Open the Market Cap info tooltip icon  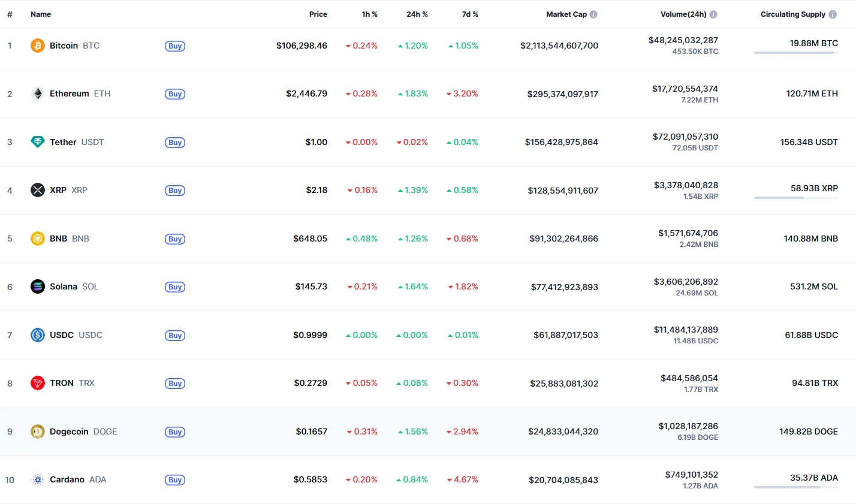point(593,14)
